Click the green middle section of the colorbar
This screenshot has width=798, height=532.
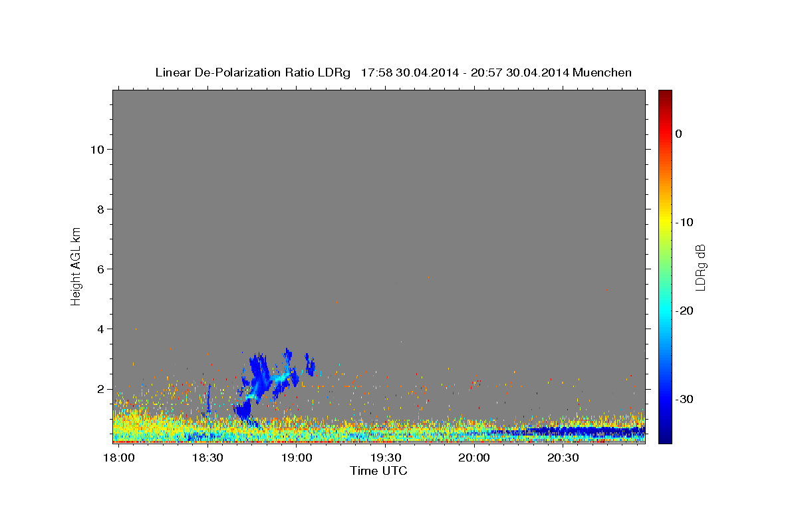pos(665,266)
